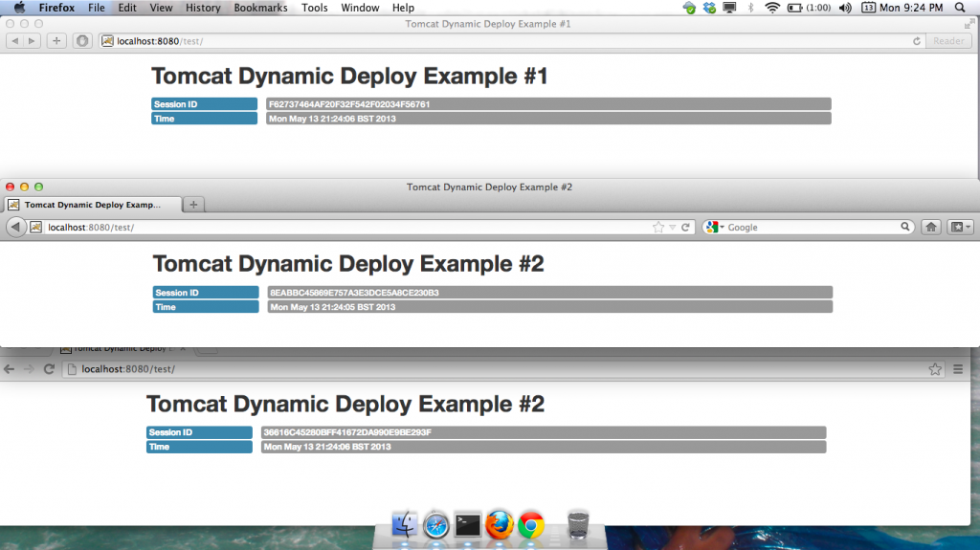Open Firefox URL history dropdown arrow

673,228
